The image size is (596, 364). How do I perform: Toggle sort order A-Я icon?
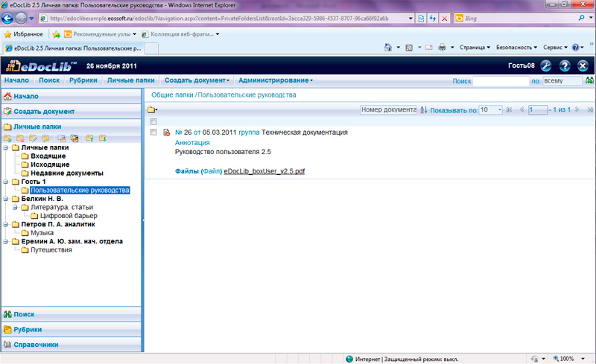pos(423,110)
